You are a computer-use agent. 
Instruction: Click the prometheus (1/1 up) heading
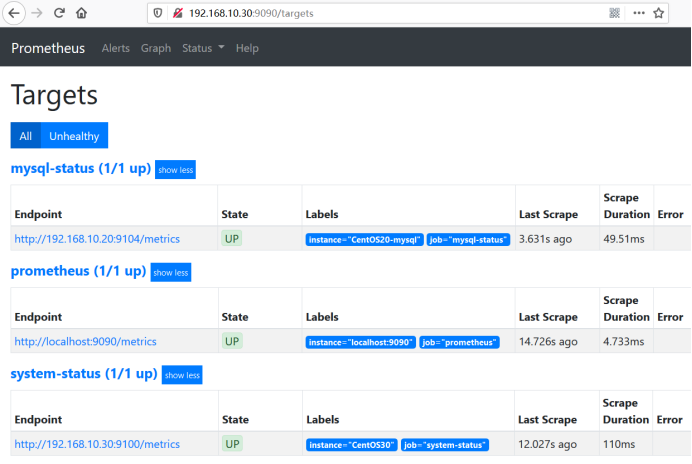point(78,271)
